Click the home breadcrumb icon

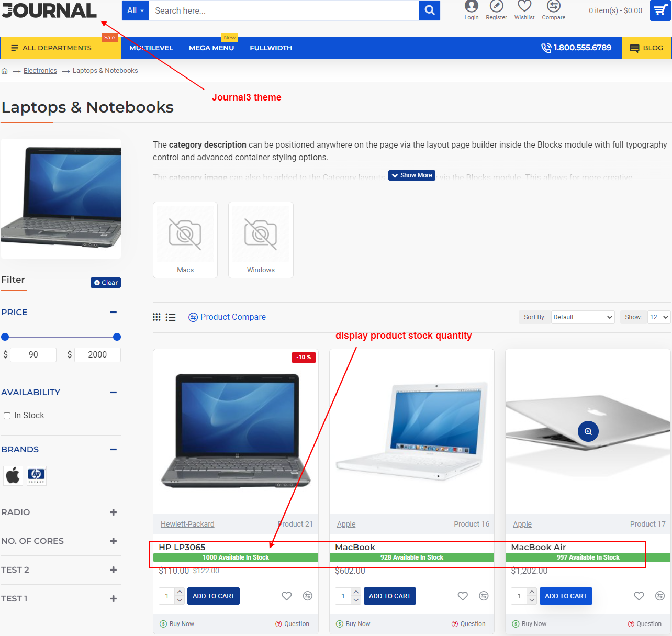coord(5,71)
